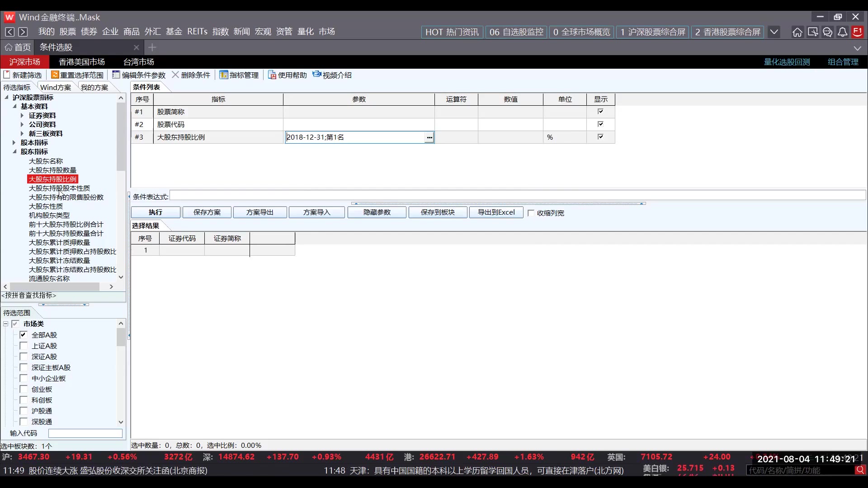Toggle display checkbox for 股票代码 row
This screenshot has height=488, width=868.
600,124
